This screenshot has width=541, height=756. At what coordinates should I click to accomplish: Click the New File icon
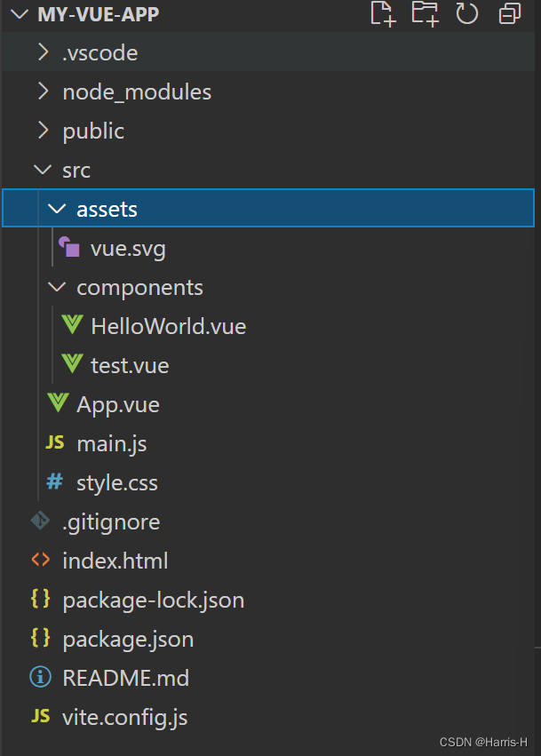[383, 13]
